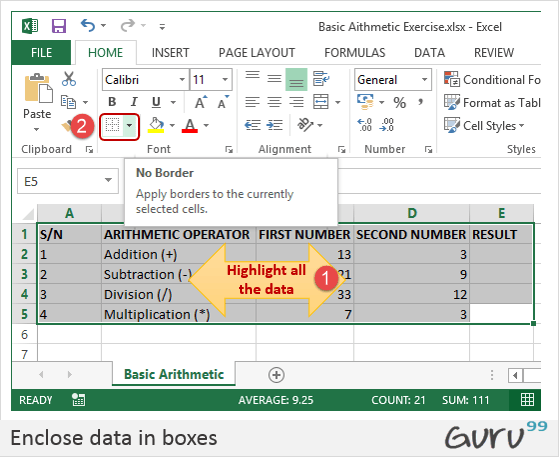Click the Increase Decimal icon

pyautogui.click(x=364, y=125)
